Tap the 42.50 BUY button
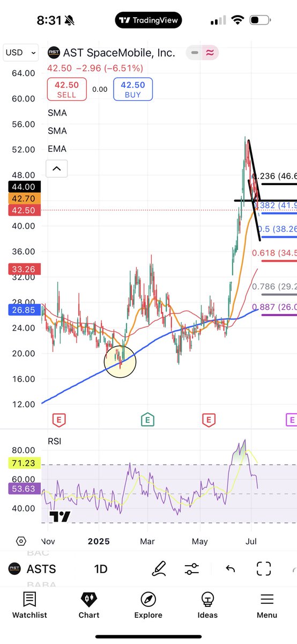297x644 pixels. pyautogui.click(x=132, y=89)
